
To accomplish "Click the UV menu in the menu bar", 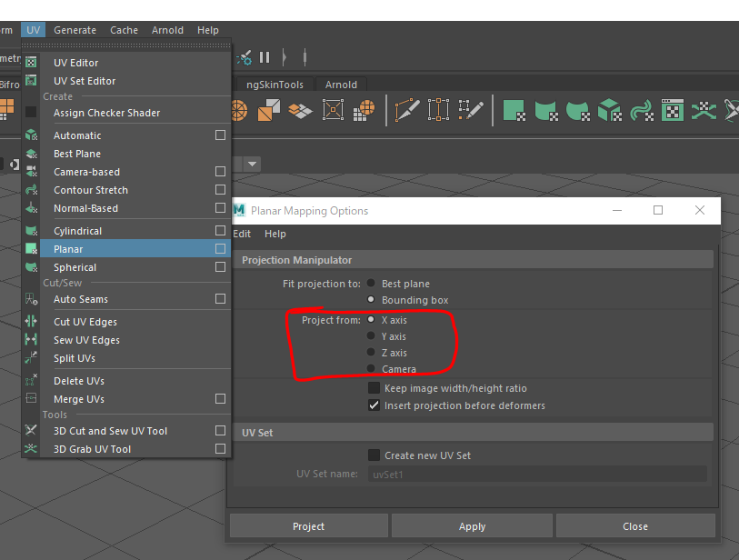I will [x=33, y=30].
